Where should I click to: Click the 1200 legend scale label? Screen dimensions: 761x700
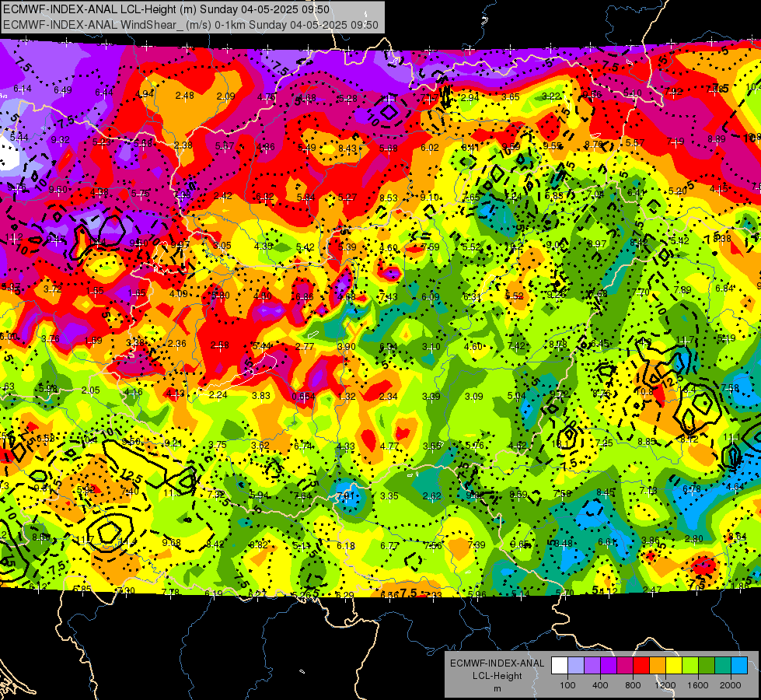tap(665, 685)
